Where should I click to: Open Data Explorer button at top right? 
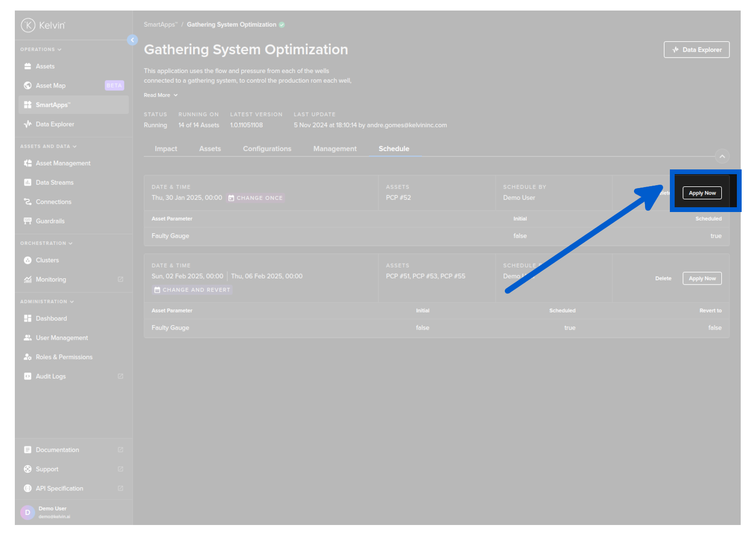coord(696,50)
